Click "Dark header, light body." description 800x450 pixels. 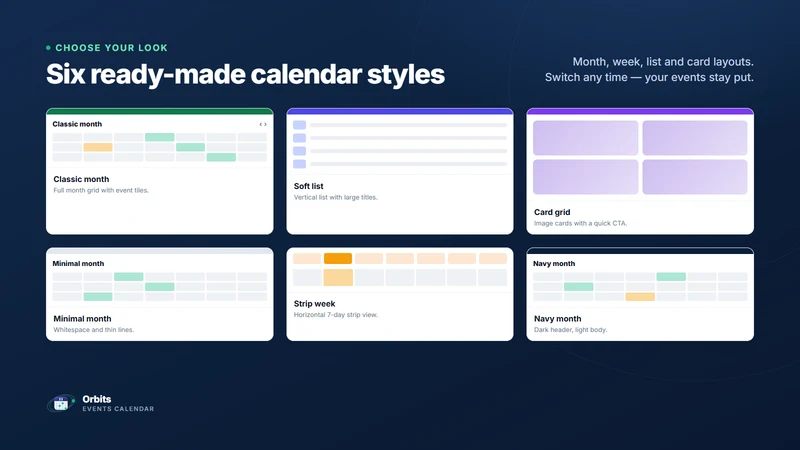pos(570,330)
